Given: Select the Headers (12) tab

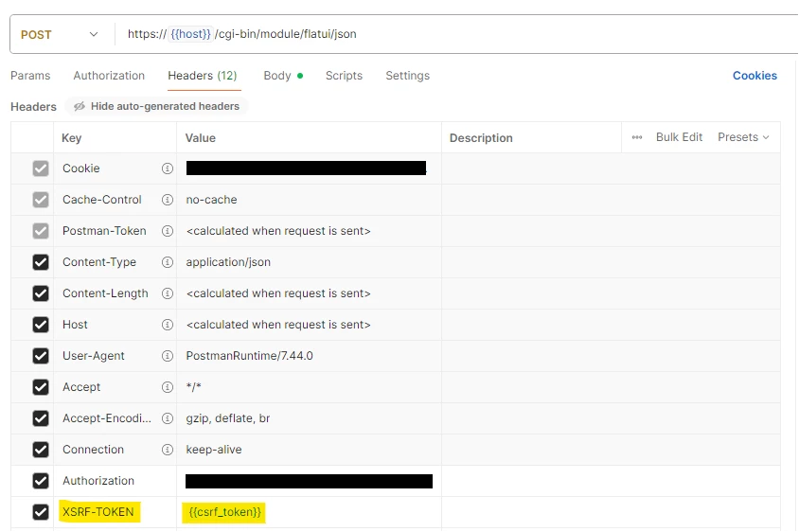Looking at the screenshot, I should [203, 76].
